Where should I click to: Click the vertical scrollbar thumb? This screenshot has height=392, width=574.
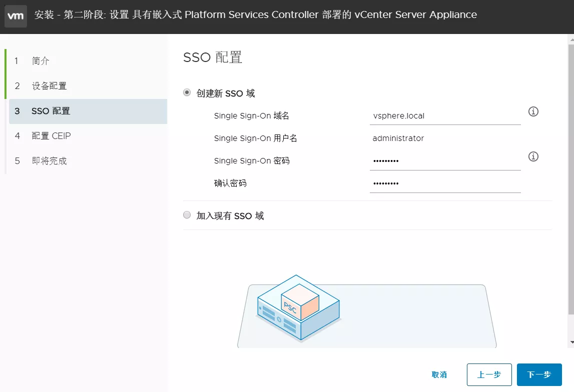point(570,180)
